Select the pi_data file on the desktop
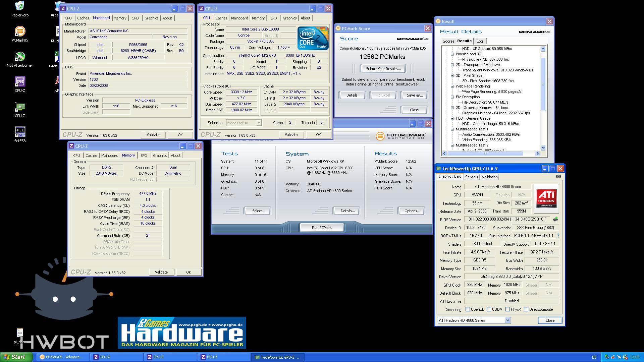644x362 pixels. (20, 336)
